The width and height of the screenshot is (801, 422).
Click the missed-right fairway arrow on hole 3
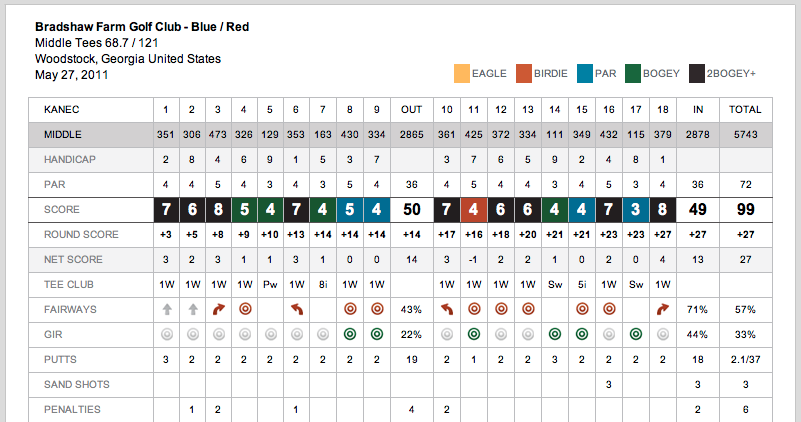(x=219, y=309)
